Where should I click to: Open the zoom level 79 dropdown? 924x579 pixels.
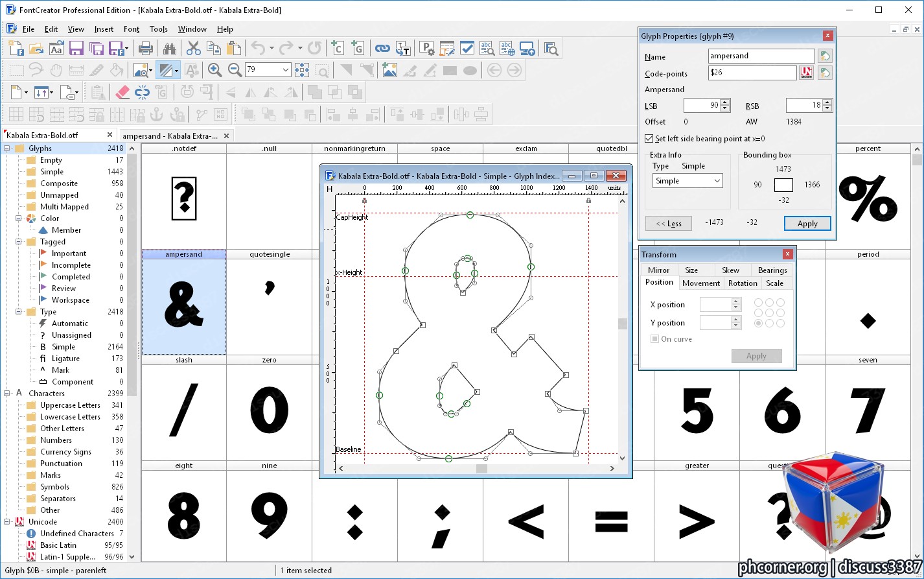coord(286,69)
